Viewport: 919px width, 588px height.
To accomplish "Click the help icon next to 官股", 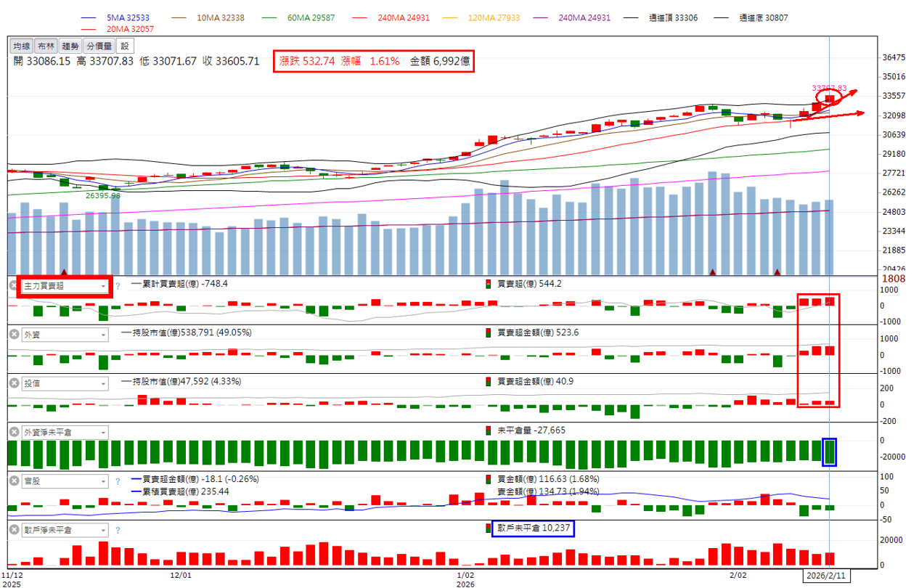I will click(x=118, y=481).
